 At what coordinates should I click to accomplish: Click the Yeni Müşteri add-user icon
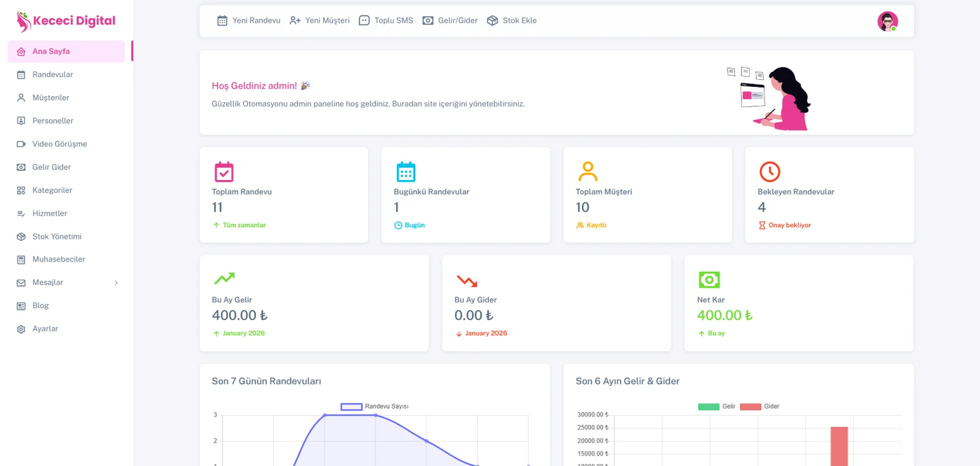(x=295, y=21)
